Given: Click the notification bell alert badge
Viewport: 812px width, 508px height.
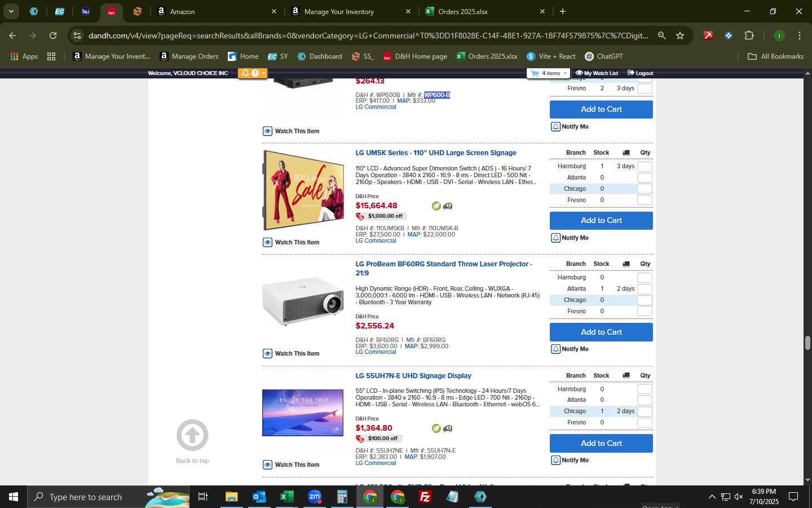Looking at the screenshot, I should click(252, 73).
